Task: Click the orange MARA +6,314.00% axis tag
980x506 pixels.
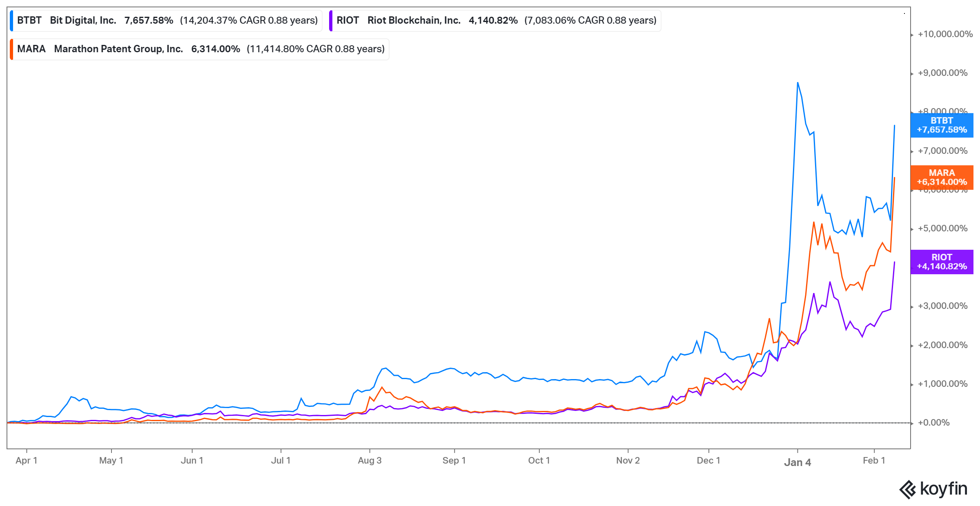Action: (942, 178)
